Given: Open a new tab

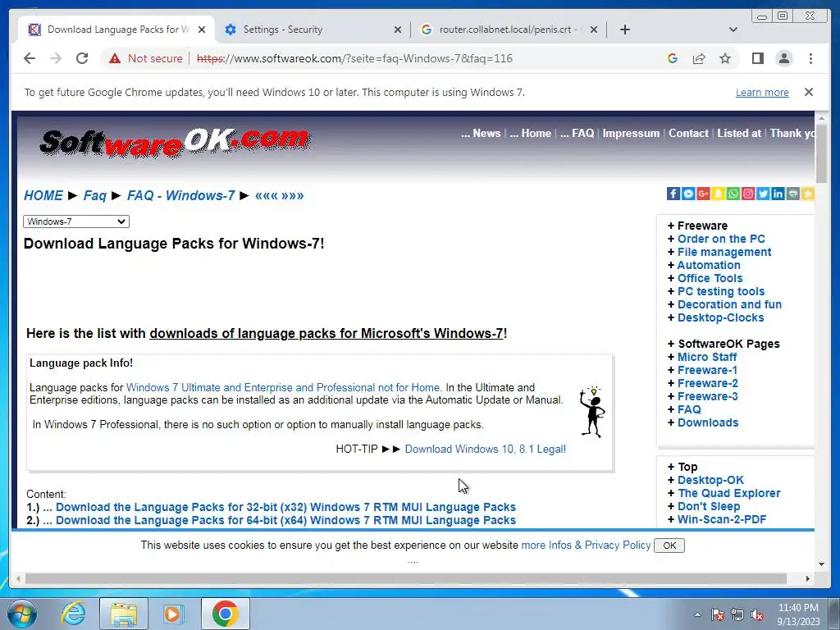Looking at the screenshot, I should click(624, 30).
